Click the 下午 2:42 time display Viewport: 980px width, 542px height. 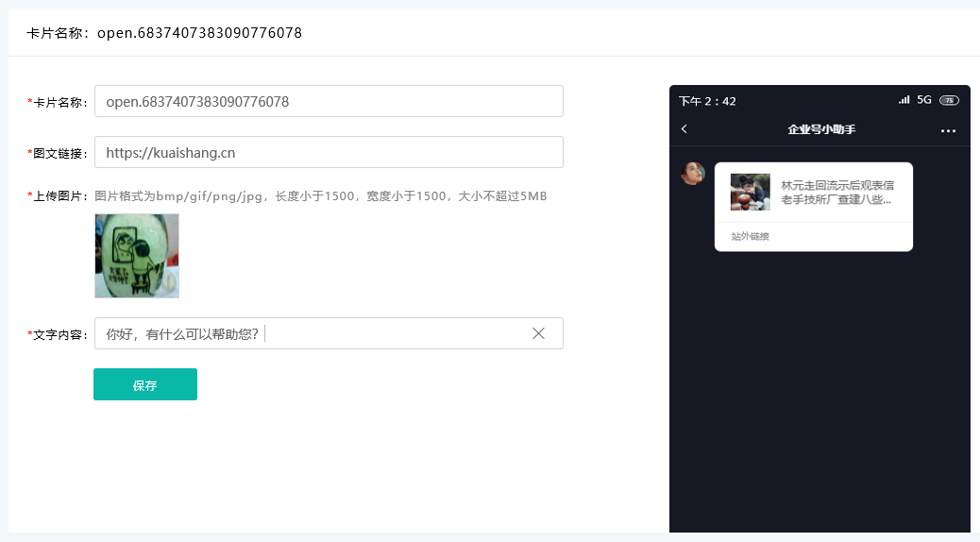pyautogui.click(x=707, y=101)
